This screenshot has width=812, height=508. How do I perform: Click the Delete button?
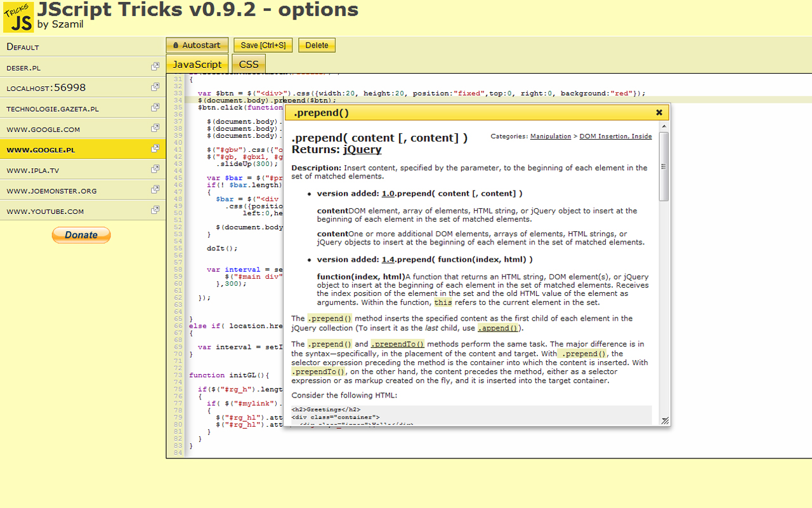click(x=317, y=45)
